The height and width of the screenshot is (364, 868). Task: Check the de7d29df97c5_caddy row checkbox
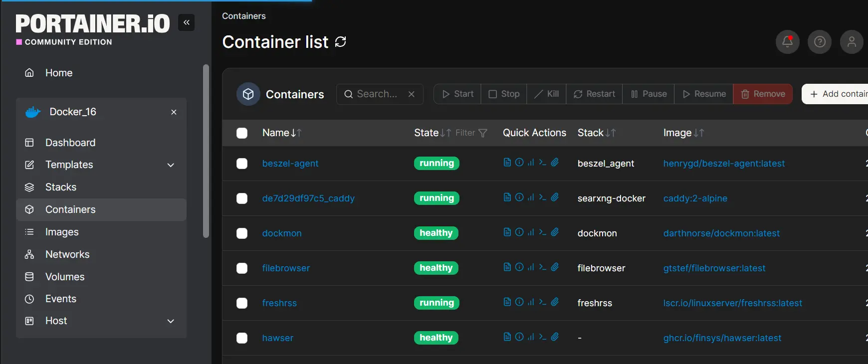[x=242, y=198]
